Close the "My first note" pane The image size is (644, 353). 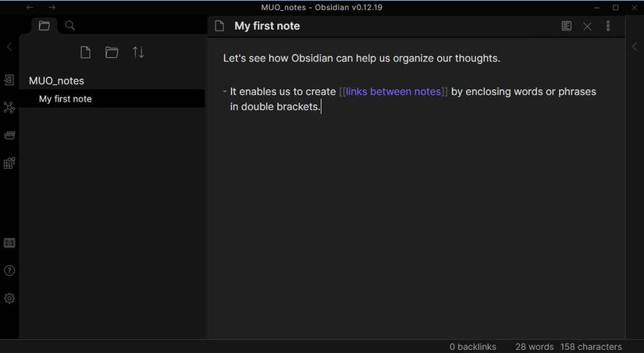click(x=587, y=27)
